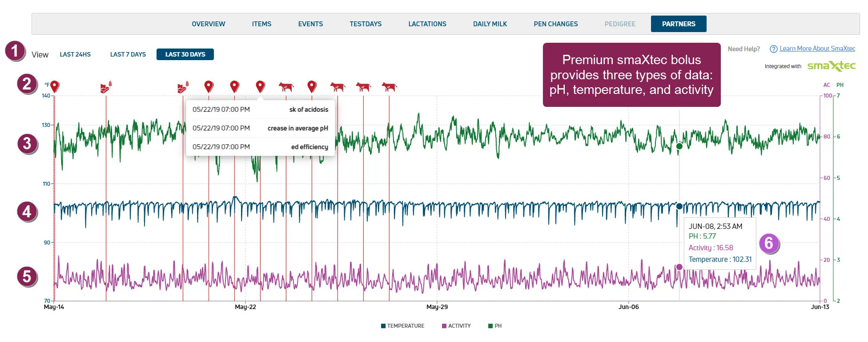This screenshot has width=868, height=342.
Task: Select the second feed event icon
Action: 183,87
